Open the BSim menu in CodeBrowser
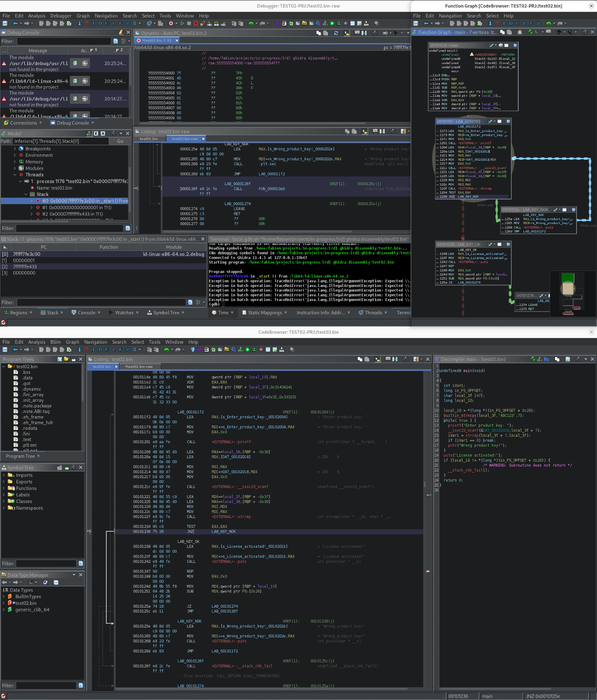This screenshot has height=700, width=597. [55, 342]
